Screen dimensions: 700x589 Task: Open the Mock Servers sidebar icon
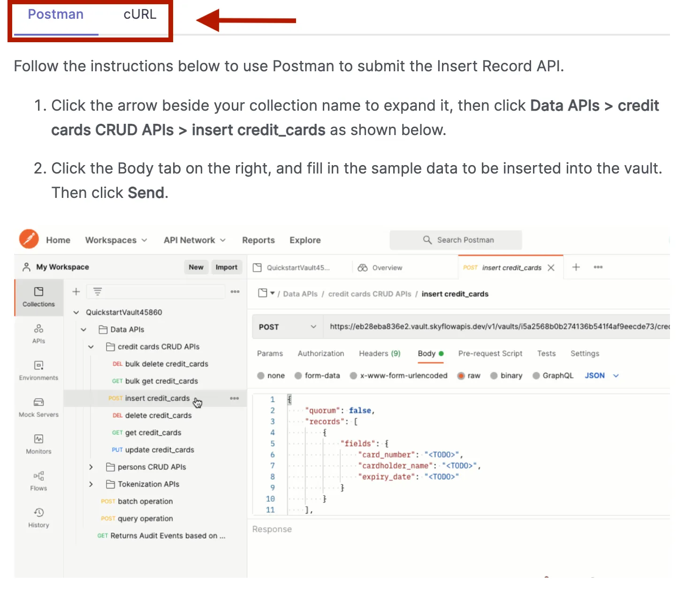coord(38,407)
